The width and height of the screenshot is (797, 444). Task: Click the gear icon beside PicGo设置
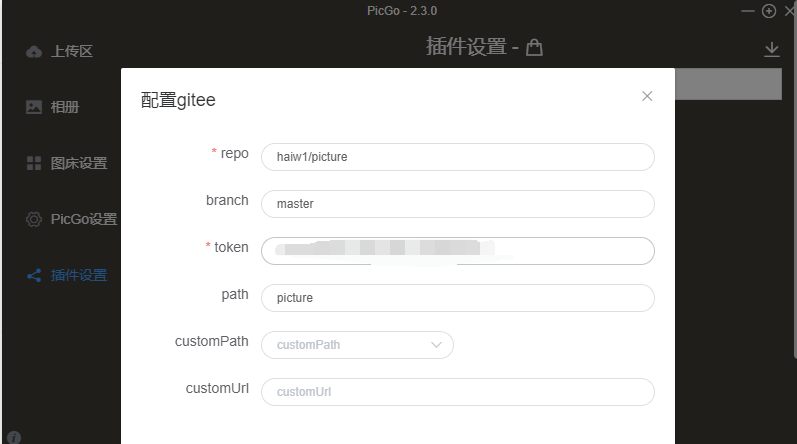point(34,219)
